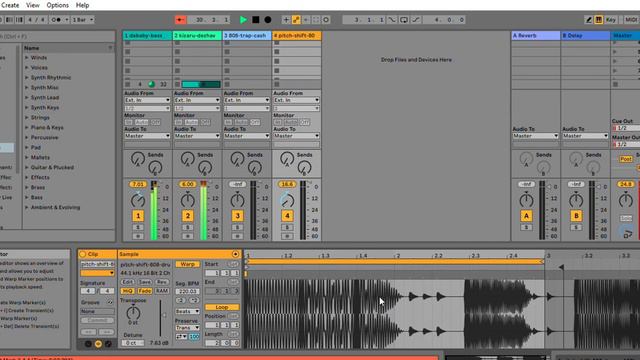
Task: Toggle the track 1 activator button
Action: [138, 216]
